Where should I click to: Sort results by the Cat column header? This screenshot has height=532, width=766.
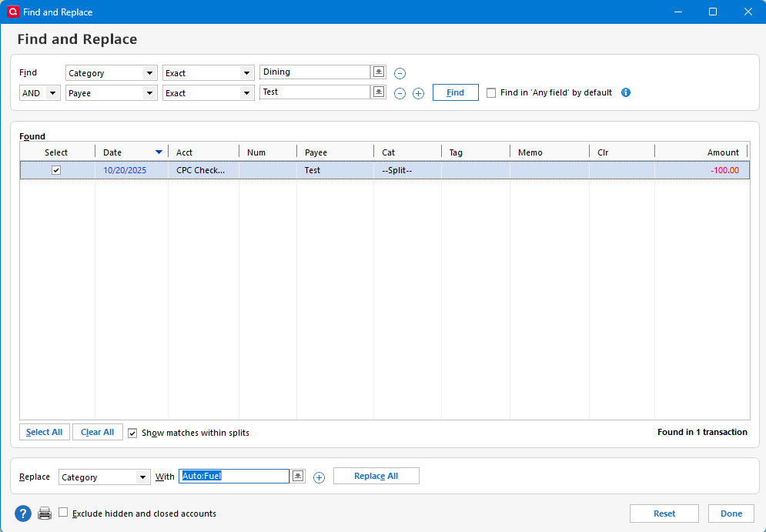[x=407, y=152]
